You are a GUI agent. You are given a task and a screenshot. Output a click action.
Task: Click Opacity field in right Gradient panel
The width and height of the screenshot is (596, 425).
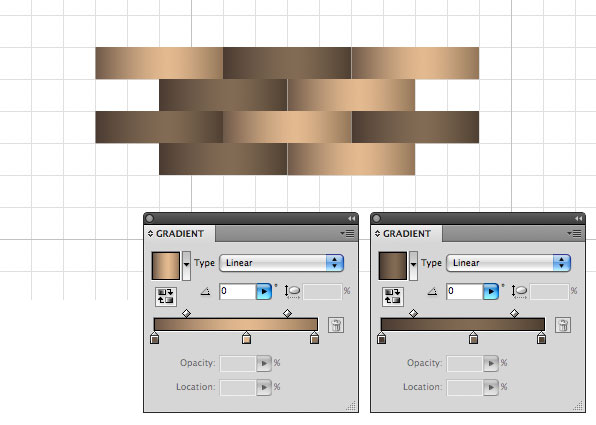click(x=465, y=363)
